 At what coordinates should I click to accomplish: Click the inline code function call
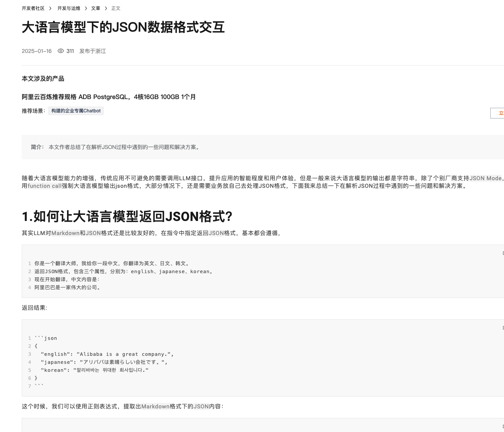point(45,186)
